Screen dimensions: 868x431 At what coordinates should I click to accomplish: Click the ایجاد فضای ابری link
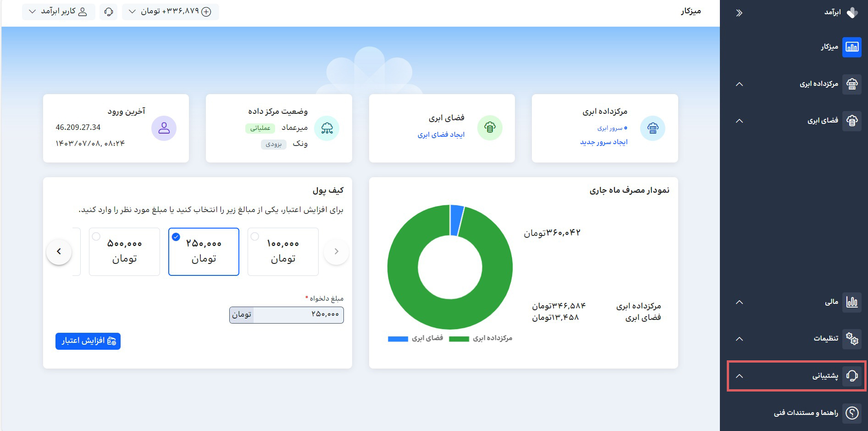pos(441,134)
